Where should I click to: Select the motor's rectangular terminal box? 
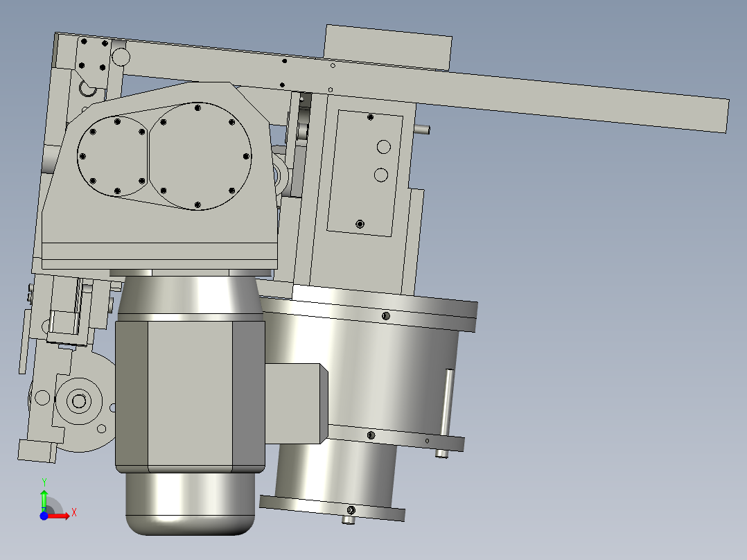coord(297,403)
